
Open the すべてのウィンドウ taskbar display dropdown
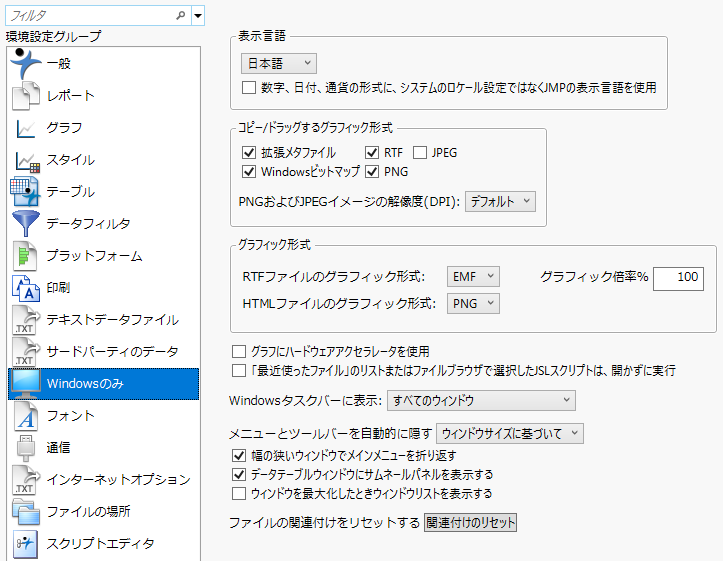pos(481,401)
